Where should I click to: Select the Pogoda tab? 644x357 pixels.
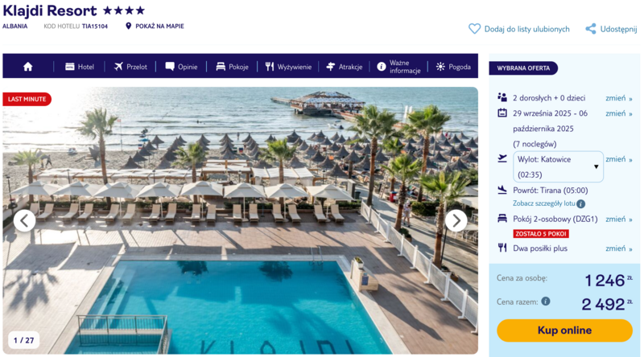pyautogui.click(x=453, y=67)
